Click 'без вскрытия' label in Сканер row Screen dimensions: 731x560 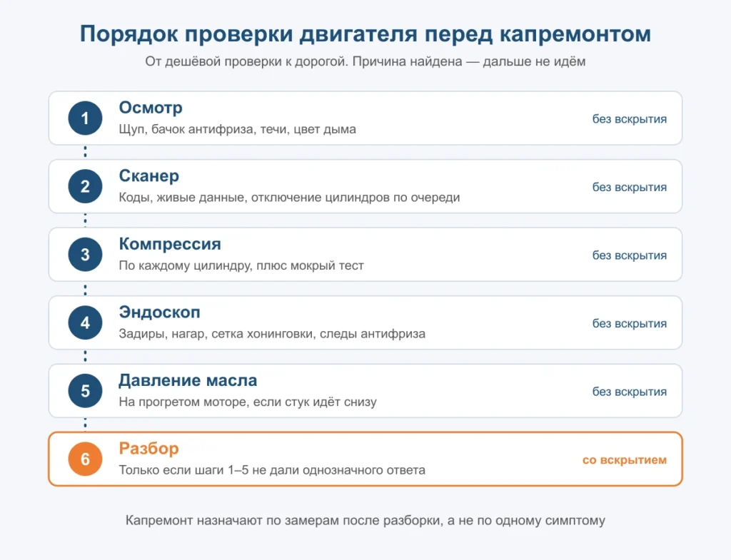630,188
